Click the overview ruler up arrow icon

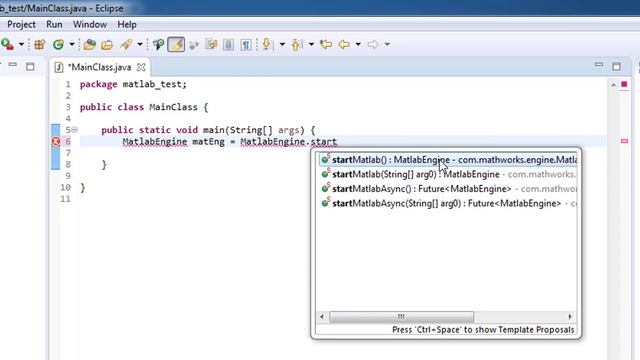click(613, 84)
